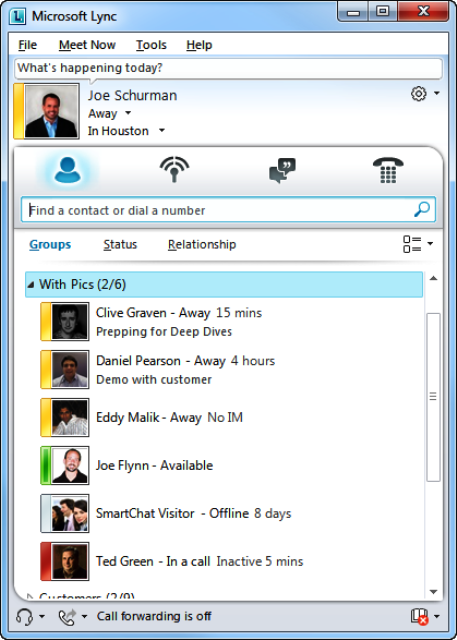Click the contact list scrollbar thumb
The height and width of the screenshot is (640, 457).
[x=433, y=397]
